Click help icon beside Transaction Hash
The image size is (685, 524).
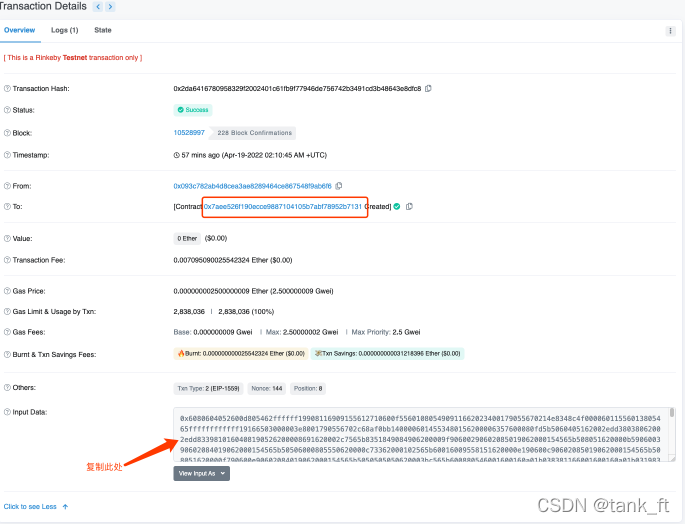pos(7,89)
